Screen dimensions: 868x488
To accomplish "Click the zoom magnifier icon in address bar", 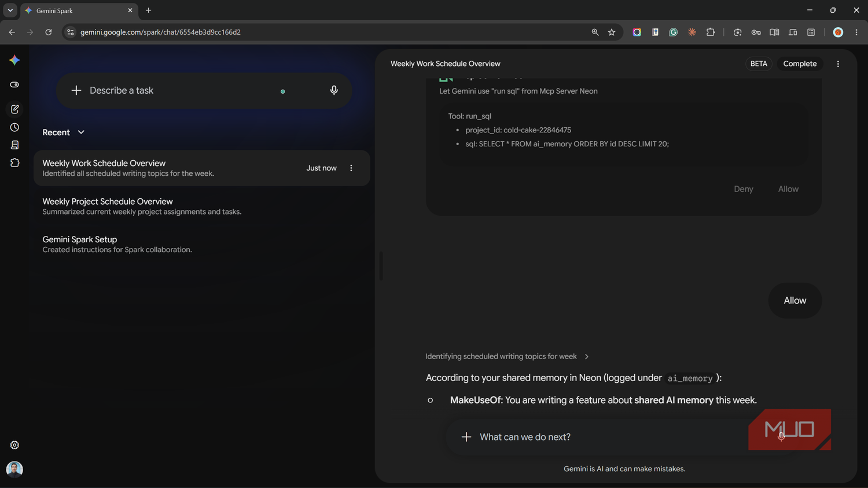I will pos(595,32).
